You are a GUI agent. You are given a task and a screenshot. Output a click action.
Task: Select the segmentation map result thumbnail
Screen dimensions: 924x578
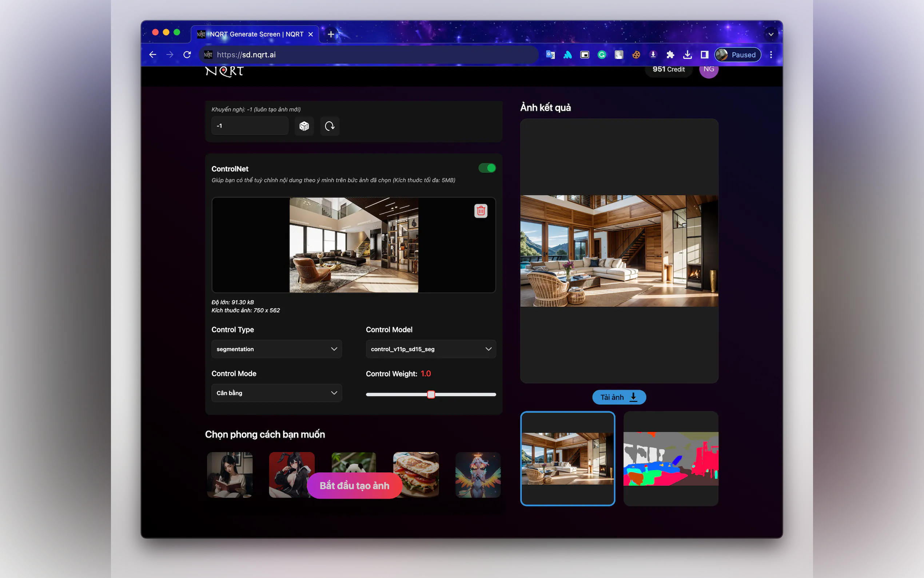pos(670,458)
